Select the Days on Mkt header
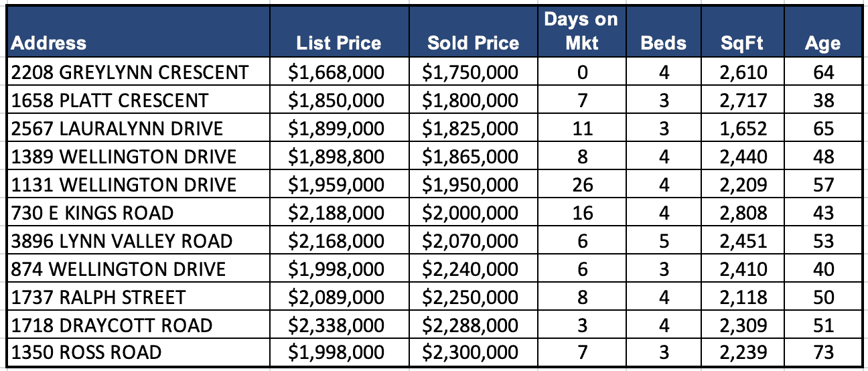 [581, 31]
